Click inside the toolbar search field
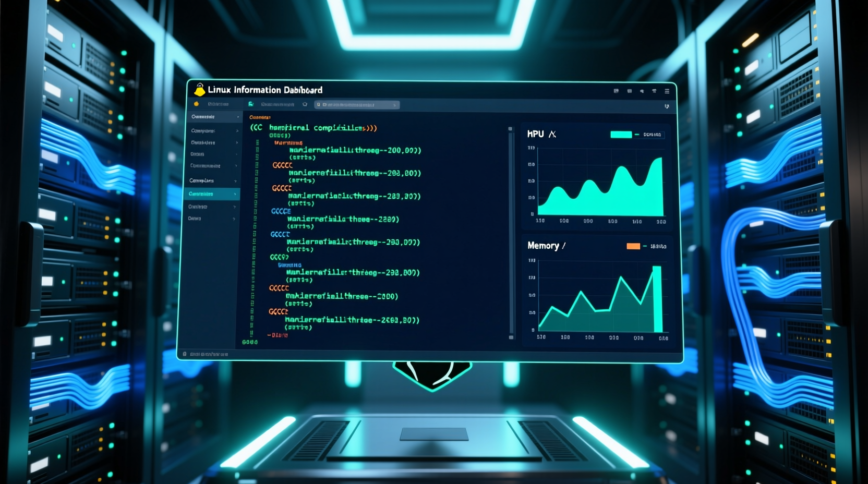The image size is (868, 484). tap(357, 105)
